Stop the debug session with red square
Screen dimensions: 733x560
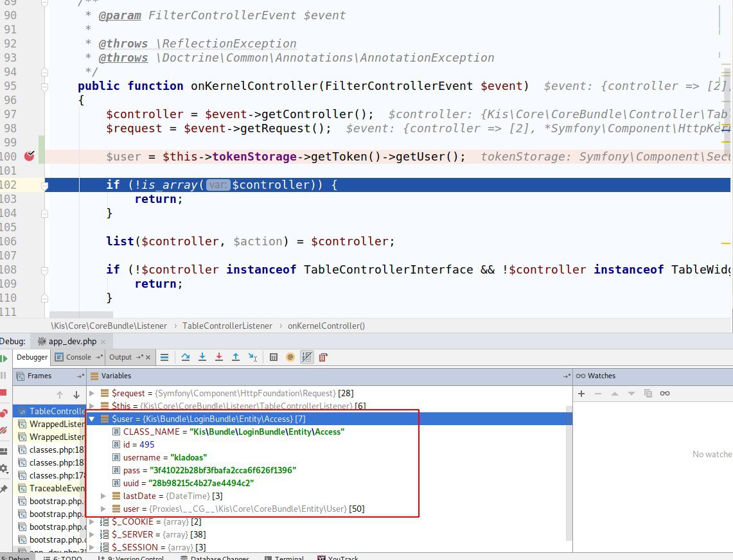pyautogui.click(x=3, y=392)
